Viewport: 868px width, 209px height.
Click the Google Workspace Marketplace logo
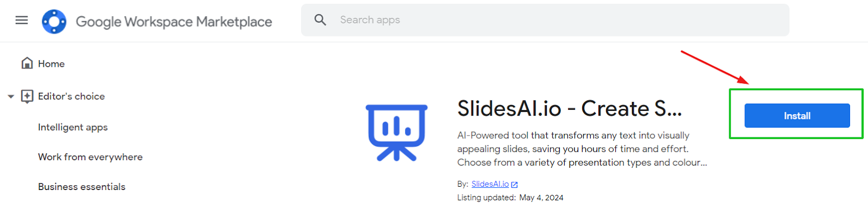(54, 22)
